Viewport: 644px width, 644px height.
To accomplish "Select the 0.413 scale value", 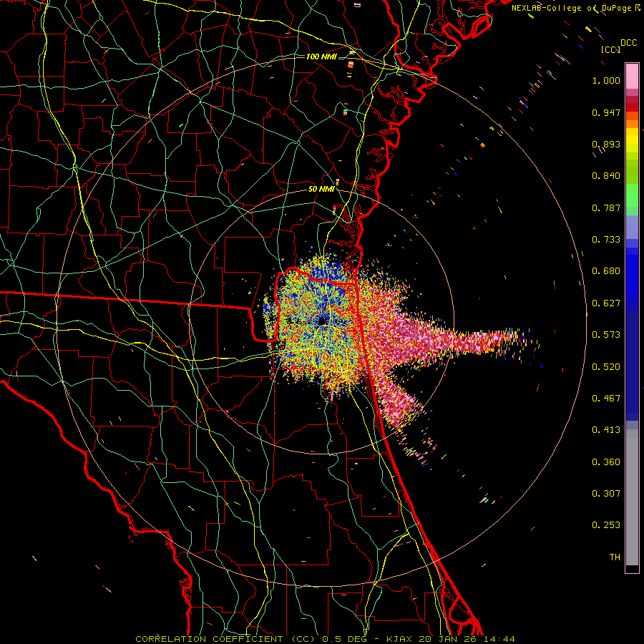I will 606,430.
